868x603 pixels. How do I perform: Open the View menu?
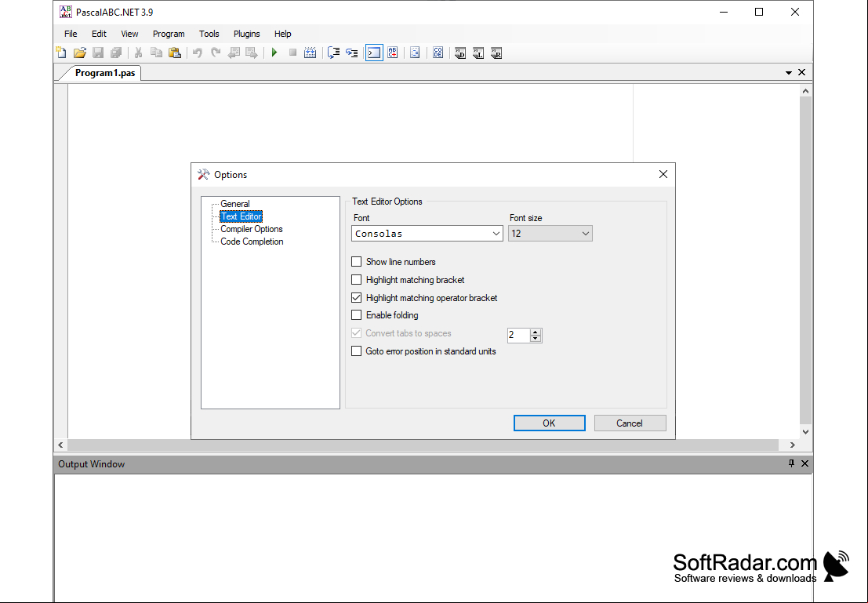coord(129,34)
